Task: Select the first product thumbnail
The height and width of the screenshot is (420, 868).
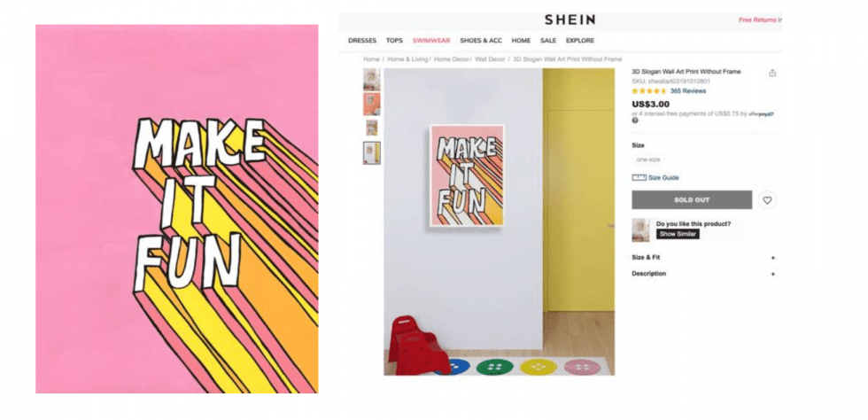Action: point(371,79)
